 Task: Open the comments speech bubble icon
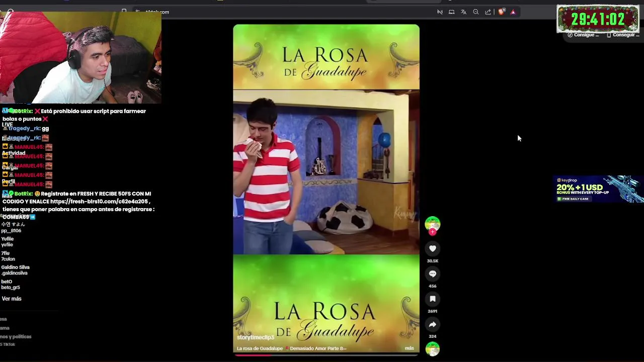point(432,274)
